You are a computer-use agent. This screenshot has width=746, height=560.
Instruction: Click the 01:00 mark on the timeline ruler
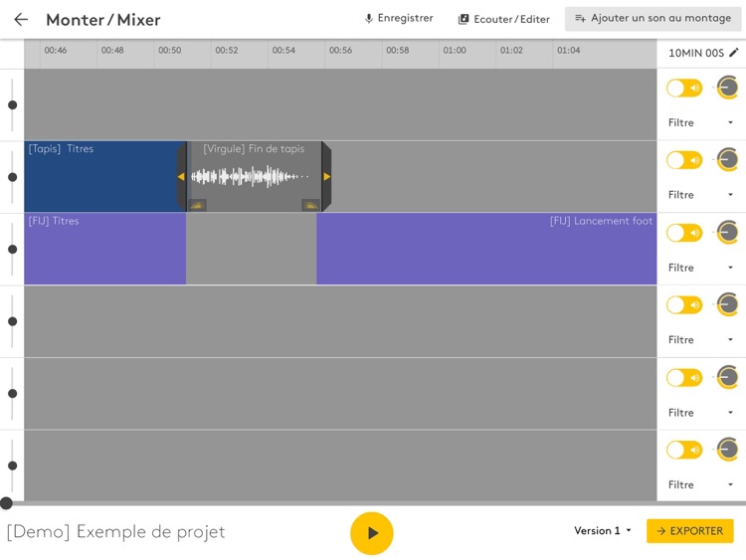[x=455, y=50]
